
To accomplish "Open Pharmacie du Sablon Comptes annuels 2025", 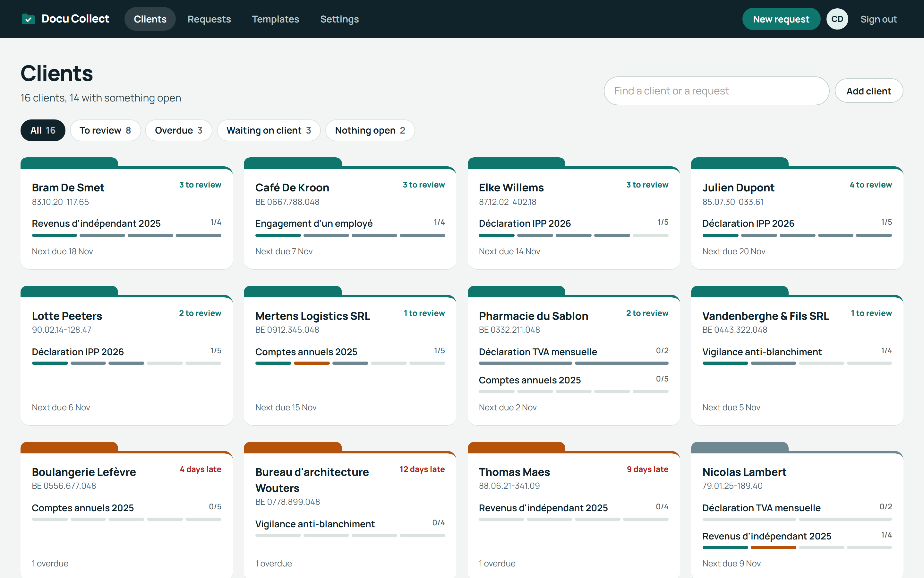I will pos(530,380).
